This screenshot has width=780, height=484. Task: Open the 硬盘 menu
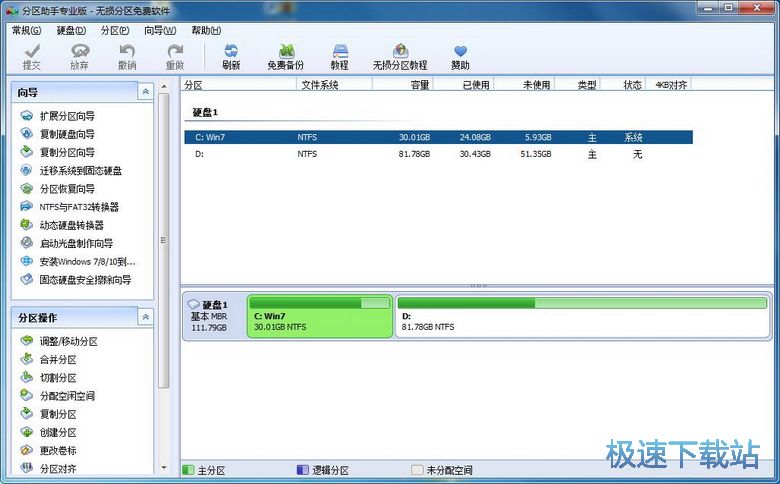point(70,31)
